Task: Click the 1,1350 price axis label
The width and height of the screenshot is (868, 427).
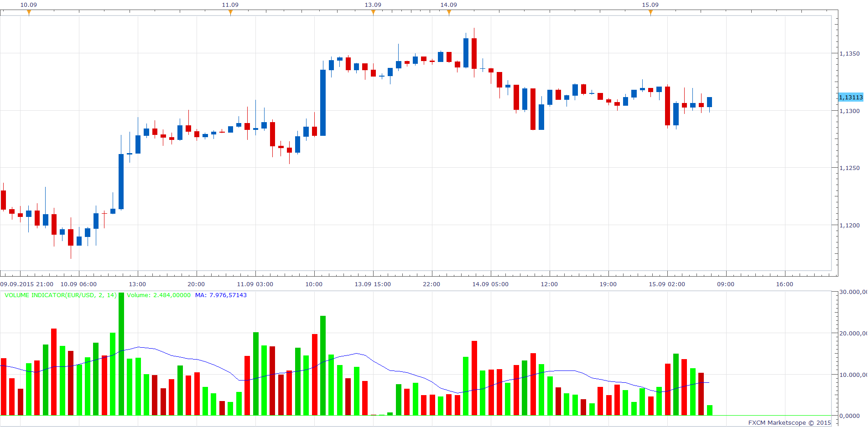Action: coord(850,53)
